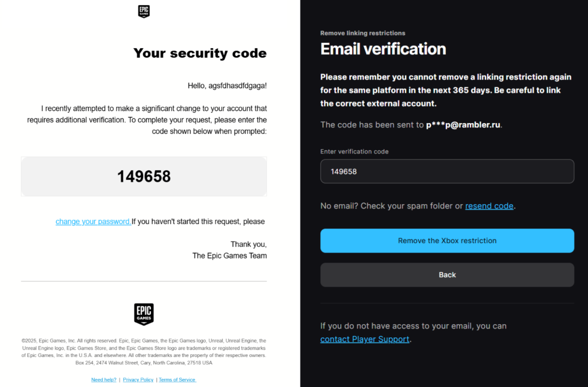
Task: Click the 'resend code' link
Action: [489, 206]
